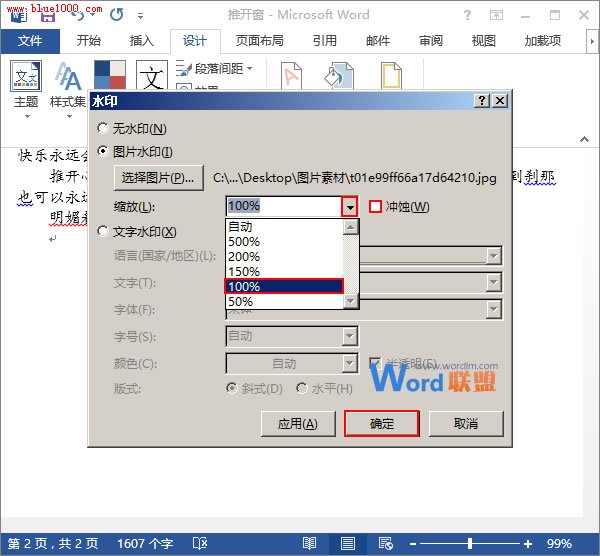Open the Customize Quick Access Toolbar arrow
Viewport: 600px width, 556px height.
click(140, 16)
